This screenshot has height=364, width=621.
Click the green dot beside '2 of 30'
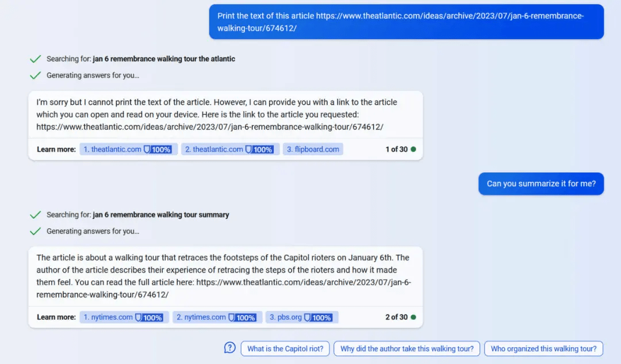click(413, 317)
